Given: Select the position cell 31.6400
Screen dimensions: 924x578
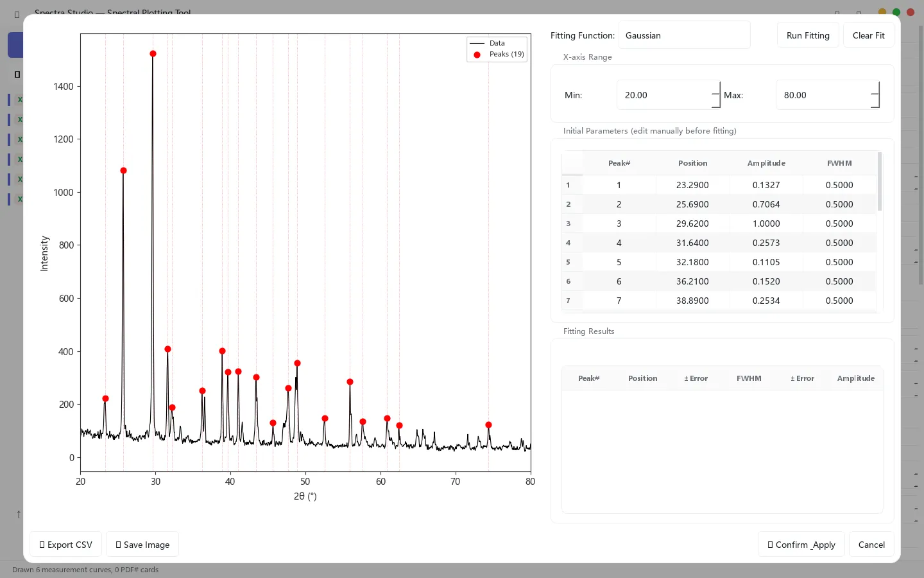Looking at the screenshot, I should pos(692,243).
